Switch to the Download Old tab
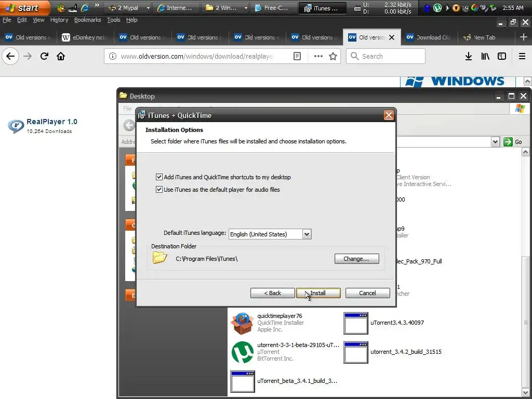The width and height of the screenshot is (532, 399). pos(429,37)
